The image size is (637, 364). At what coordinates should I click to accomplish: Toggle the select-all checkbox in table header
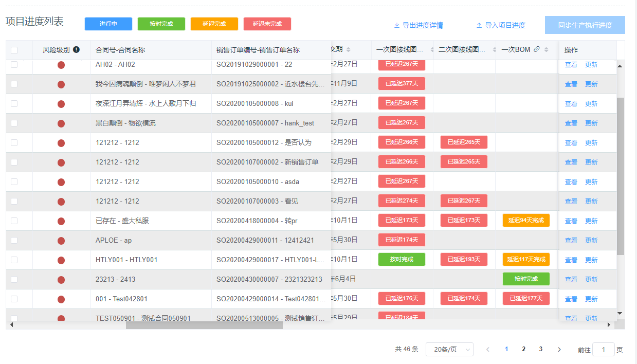(x=14, y=50)
